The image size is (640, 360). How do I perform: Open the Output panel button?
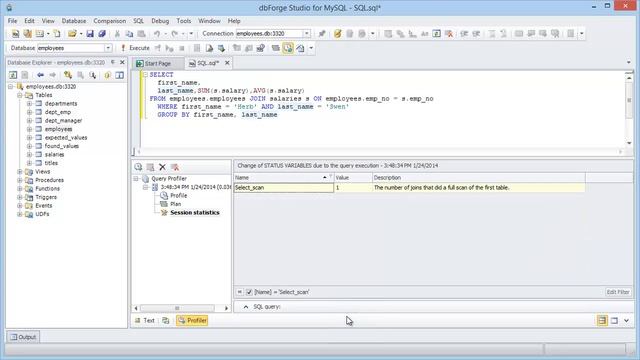(x=23, y=337)
